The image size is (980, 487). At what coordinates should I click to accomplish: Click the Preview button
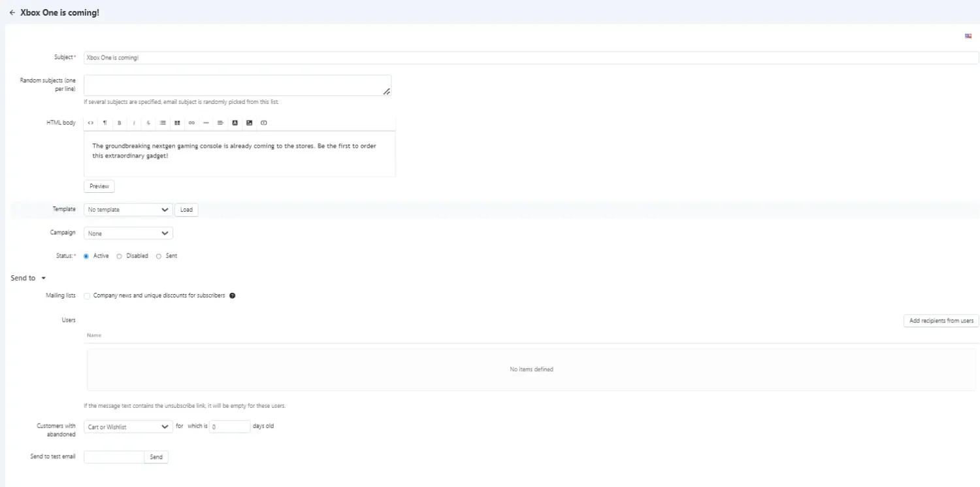pyautogui.click(x=99, y=186)
